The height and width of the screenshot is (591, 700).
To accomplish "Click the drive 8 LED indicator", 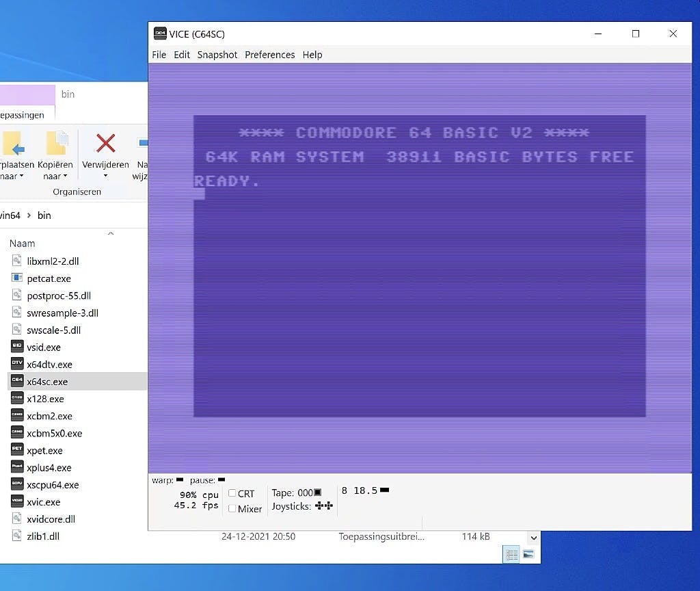I will pyautogui.click(x=384, y=490).
